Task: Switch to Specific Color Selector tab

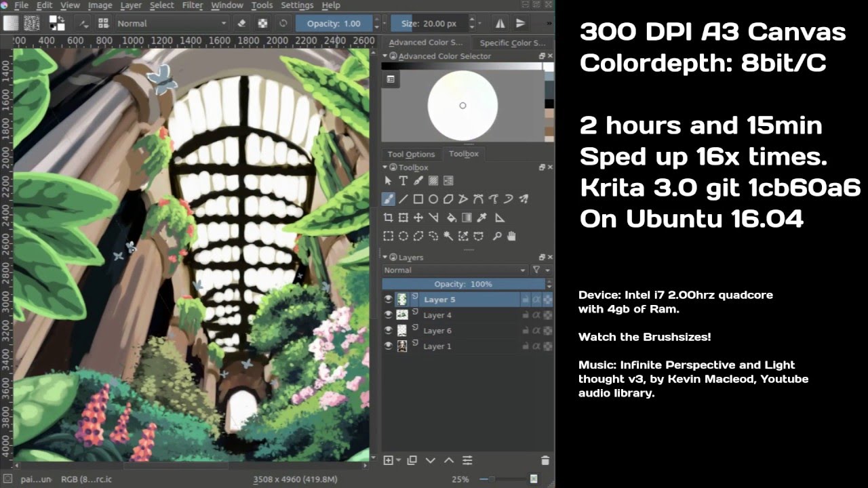Action: [x=513, y=43]
